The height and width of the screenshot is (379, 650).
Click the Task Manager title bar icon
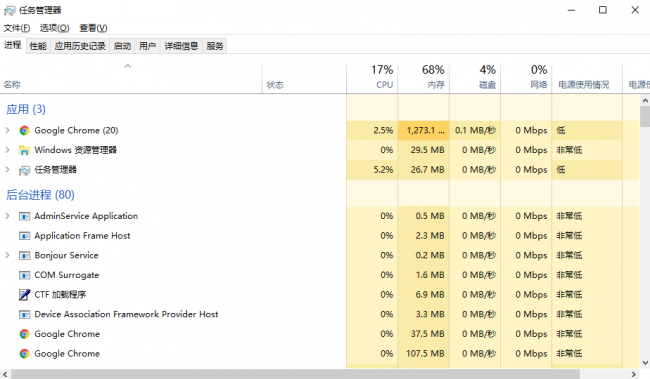(9, 10)
